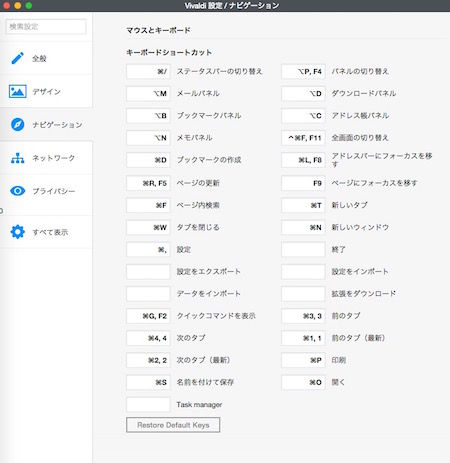Edit shortcut field for 名前を付けて保存

148,382
